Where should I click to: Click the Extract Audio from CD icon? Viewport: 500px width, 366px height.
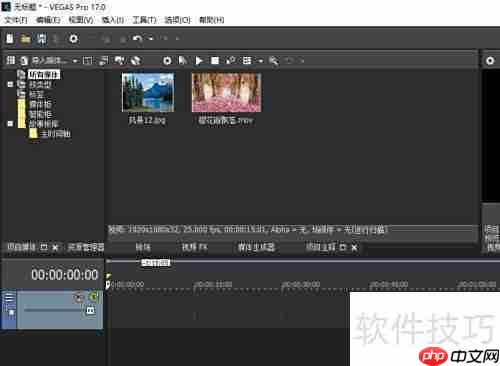(x=104, y=61)
